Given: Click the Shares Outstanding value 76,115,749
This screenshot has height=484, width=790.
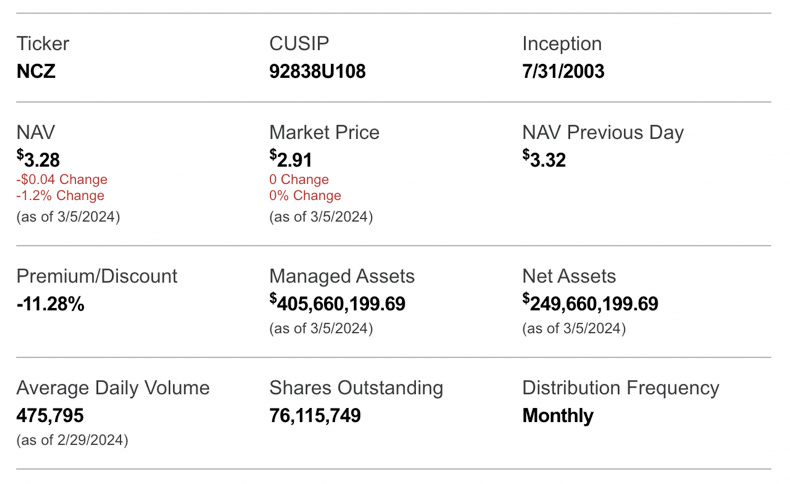Looking at the screenshot, I should (x=315, y=415).
